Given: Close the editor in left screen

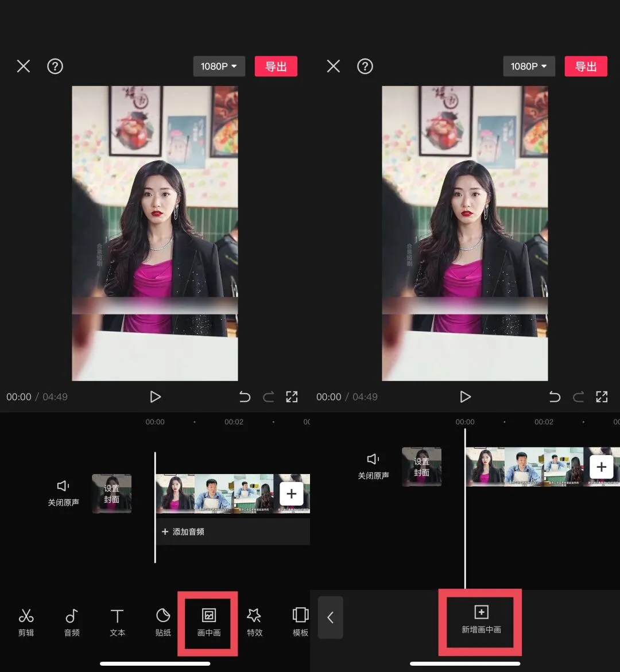Looking at the screenshot, I should tap(24, 67).
